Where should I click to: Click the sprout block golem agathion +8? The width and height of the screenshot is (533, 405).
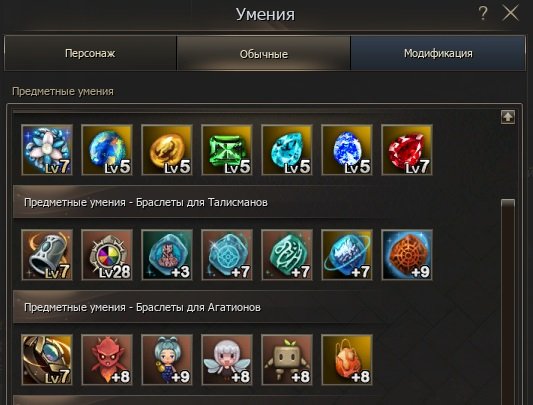coord(287,360)
